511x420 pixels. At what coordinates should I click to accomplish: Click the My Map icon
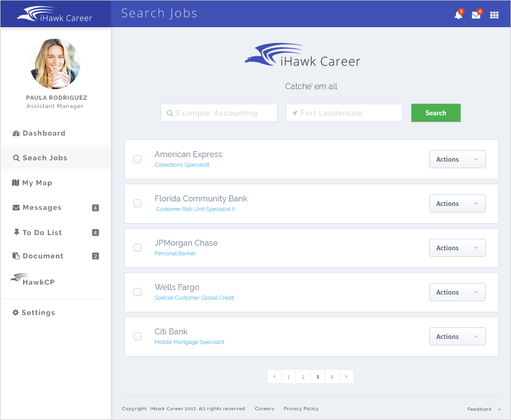(x=16, y=183)
